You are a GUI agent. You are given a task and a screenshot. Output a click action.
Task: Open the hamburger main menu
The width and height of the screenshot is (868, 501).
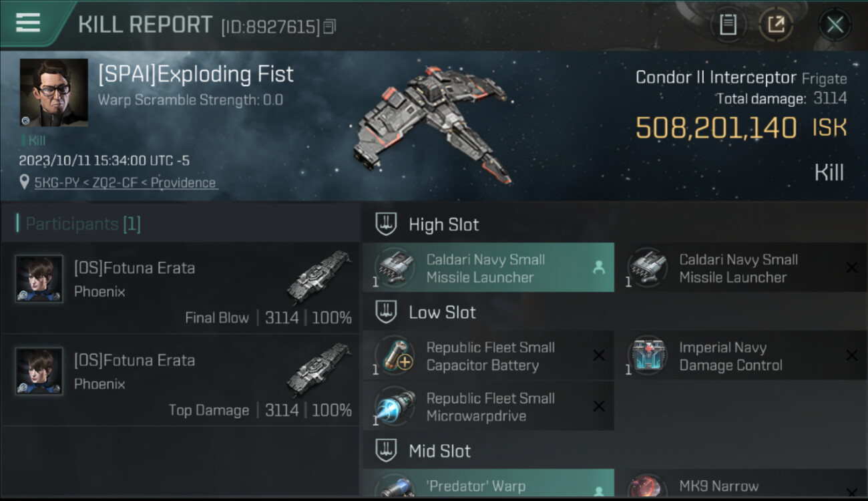pyautogui.click(x=27, y=23)
